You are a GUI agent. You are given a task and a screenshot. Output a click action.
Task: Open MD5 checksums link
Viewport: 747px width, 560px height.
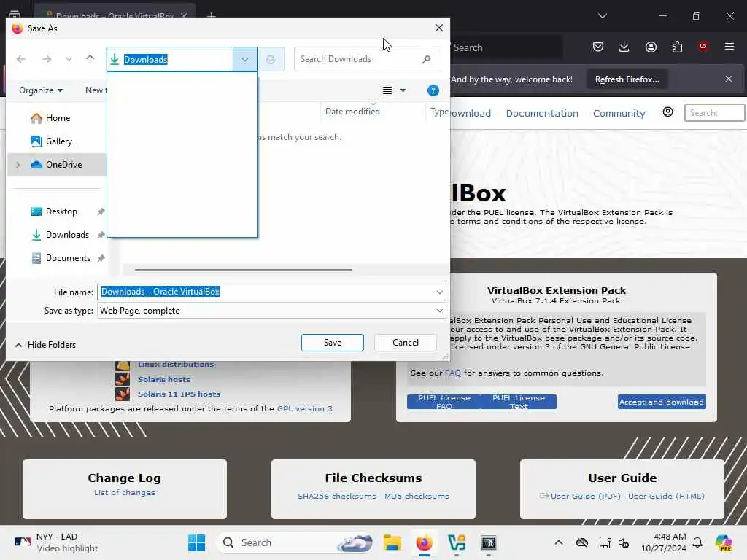point(417,496)
